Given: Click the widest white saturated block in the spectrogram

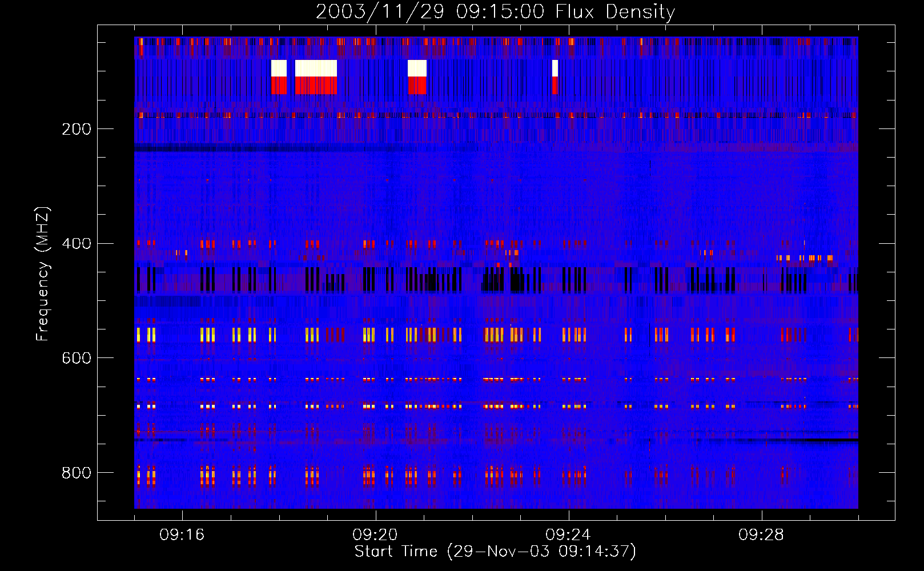Looking at the screenshot, I should pos(316,69).
